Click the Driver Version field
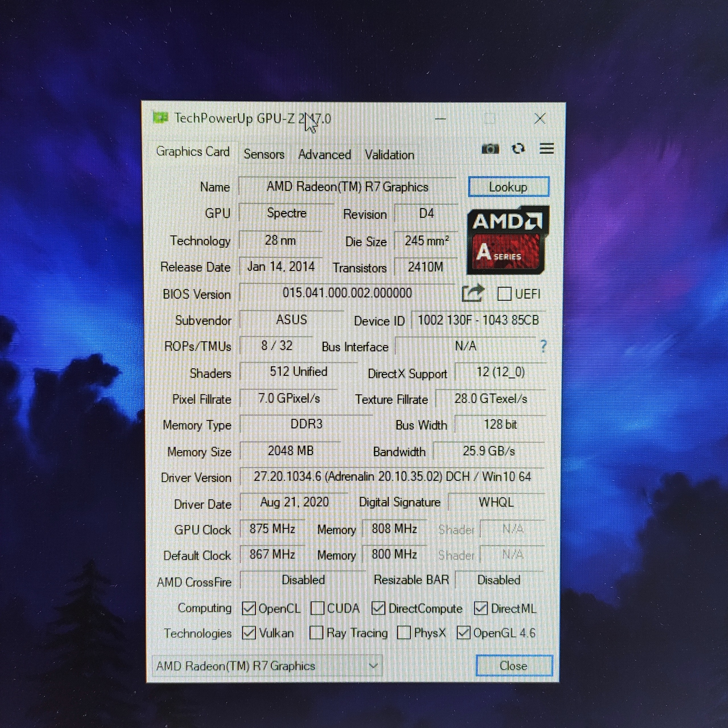 pyautogui.click(x=392, y=477)
